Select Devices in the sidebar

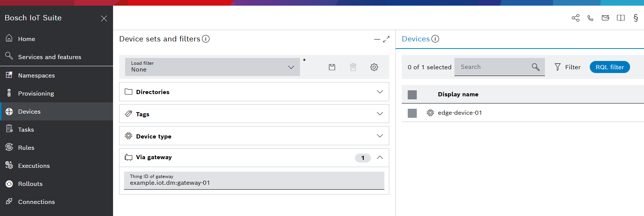click(x=57, y=111)
